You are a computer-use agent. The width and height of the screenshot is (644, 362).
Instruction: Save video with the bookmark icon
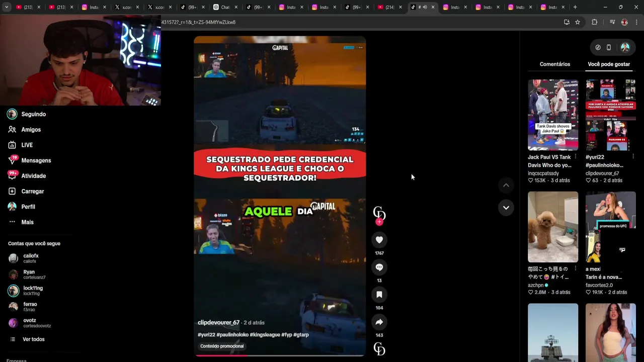click(379, 294)
